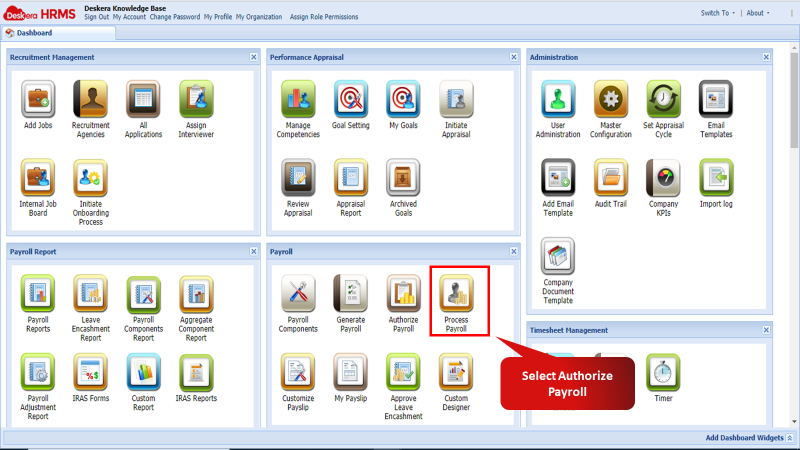Click Assign Role Permissions link

324,17
